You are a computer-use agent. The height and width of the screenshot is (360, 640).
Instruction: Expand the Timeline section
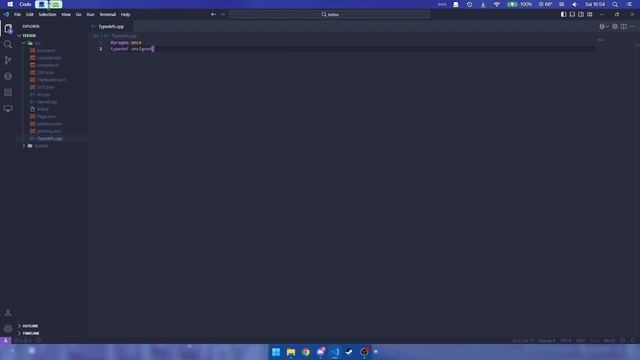pyautogui.click(x=30, y=333)
